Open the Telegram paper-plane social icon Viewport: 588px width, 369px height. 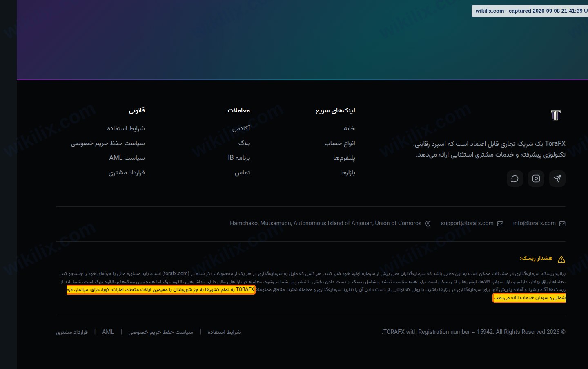(557, 179)
